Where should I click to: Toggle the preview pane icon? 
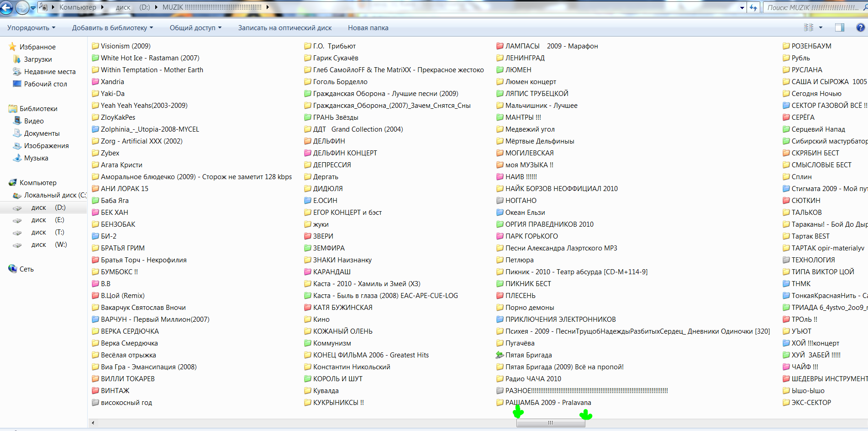pyautogui.click(x=839, y=27)
